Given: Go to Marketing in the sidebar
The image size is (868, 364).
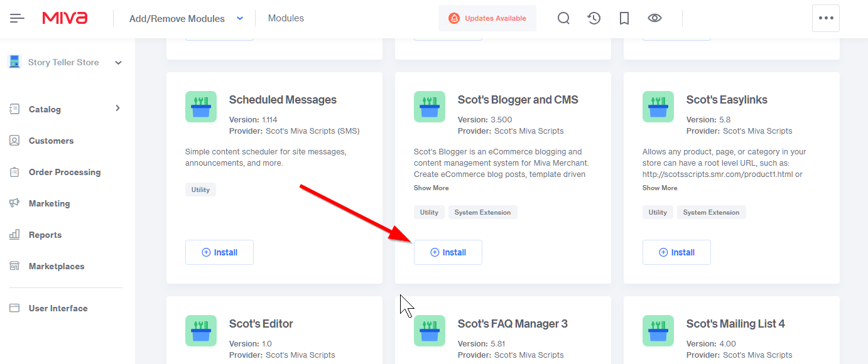Looking at the screenshot, I should pos(49,203).
